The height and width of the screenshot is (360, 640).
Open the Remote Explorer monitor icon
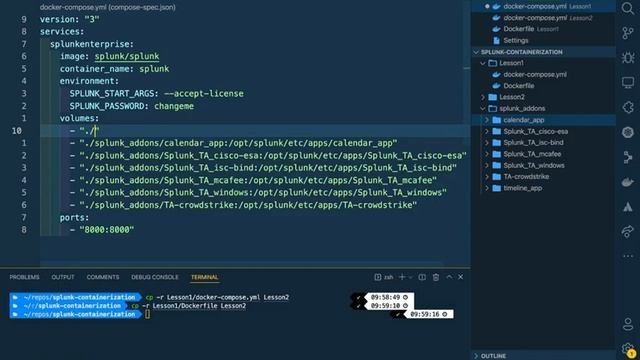click(x=628, y=82)
